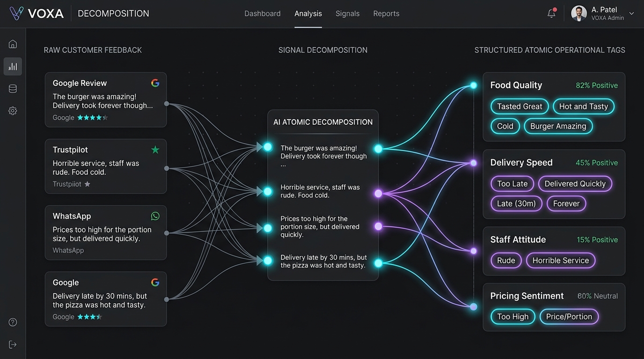The width and height of the screenshot is (644, 359).
Task: Select the Price/Portion tag
Action: pyautogui.click(x=569, y=316)
